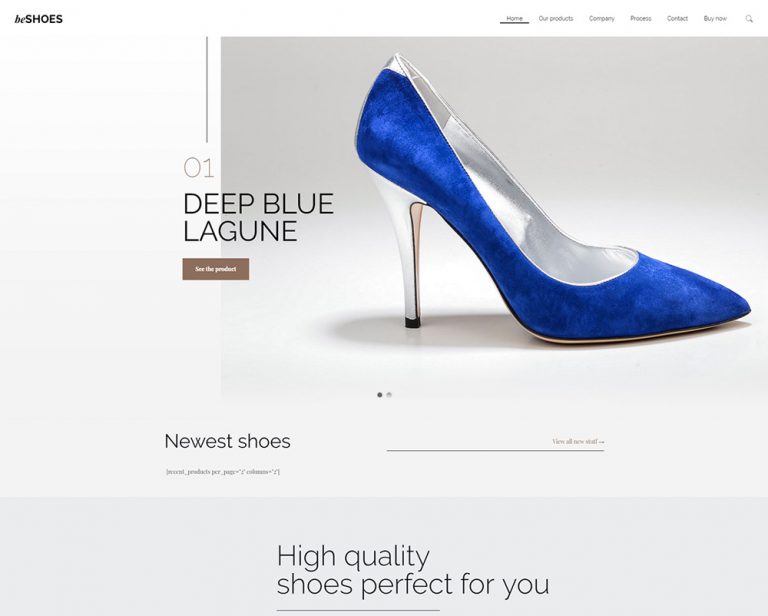Open the beSHOES logo homepage link

(x=39, y=19)
